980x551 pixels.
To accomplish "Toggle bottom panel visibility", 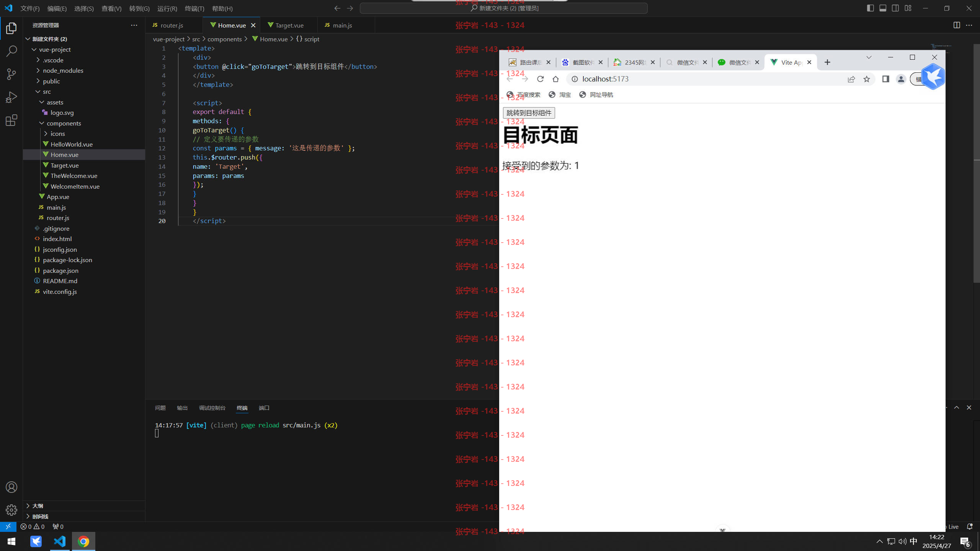I will pyautogui.click(x=883, y=8).
